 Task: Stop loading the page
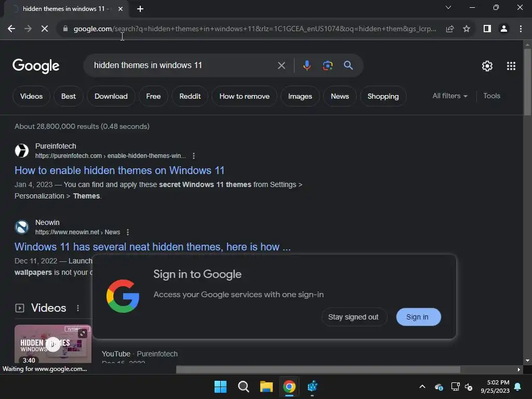point(45,29)
